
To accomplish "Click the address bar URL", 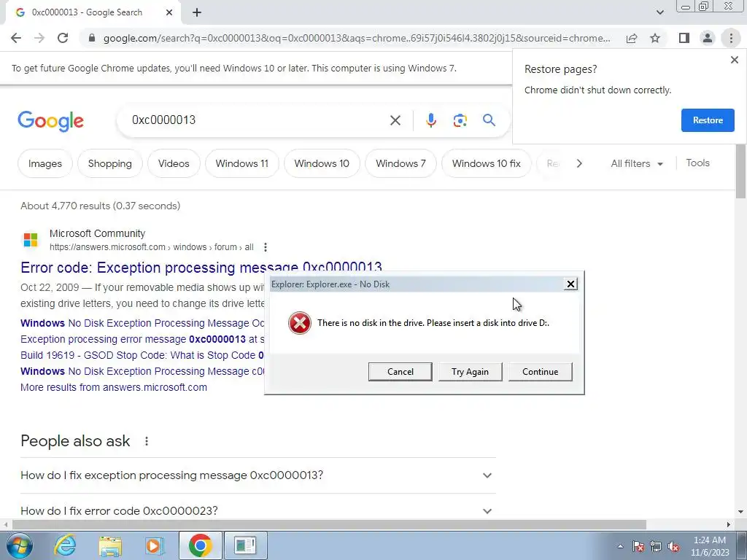I will pos(356,38).
